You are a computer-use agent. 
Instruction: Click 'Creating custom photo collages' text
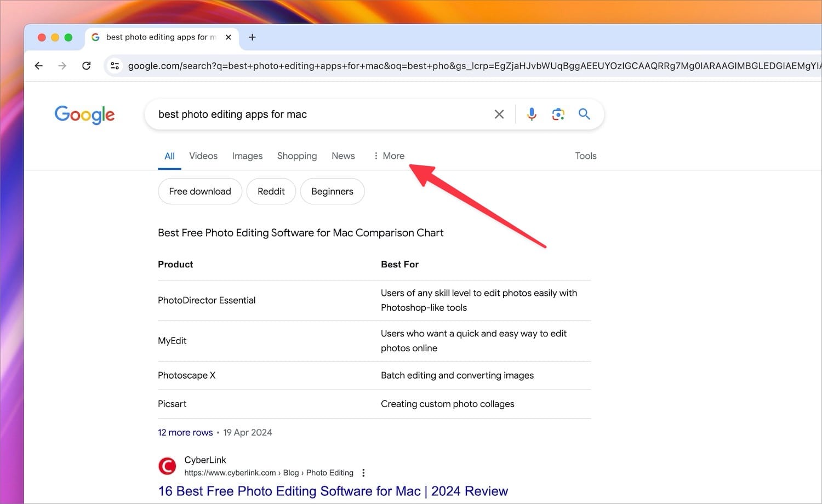click(447, 404)
